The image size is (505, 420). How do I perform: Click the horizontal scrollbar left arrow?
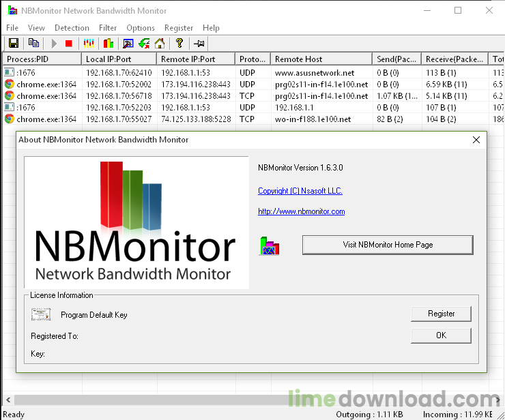(x=8, y=400)
